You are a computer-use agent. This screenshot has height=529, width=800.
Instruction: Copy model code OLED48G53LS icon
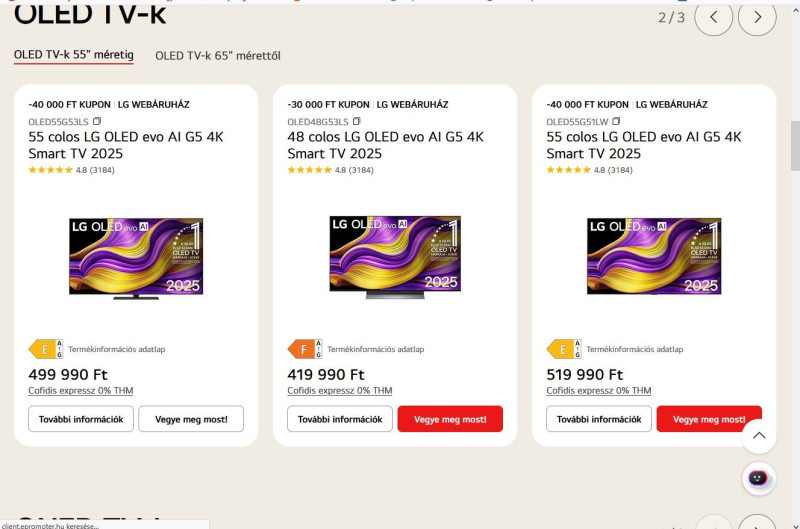coord(356,121)
